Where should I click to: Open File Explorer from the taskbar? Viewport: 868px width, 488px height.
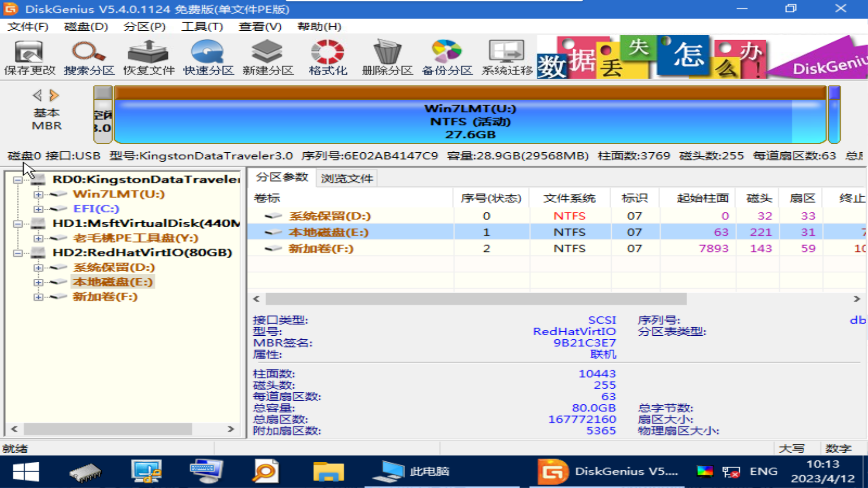(x=329, y=472)
